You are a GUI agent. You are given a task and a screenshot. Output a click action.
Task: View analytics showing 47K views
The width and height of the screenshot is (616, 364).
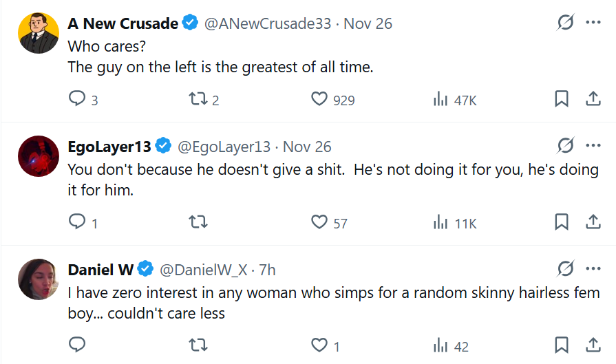454,100
